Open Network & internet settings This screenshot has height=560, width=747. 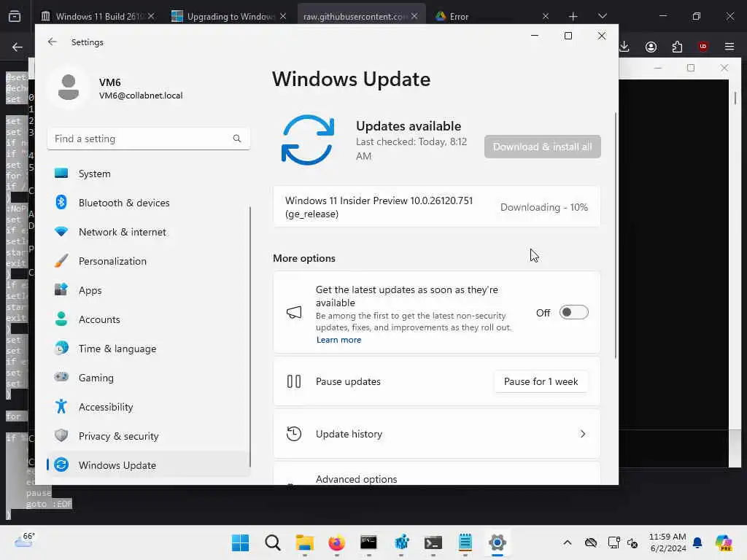[x=149, y=232]
